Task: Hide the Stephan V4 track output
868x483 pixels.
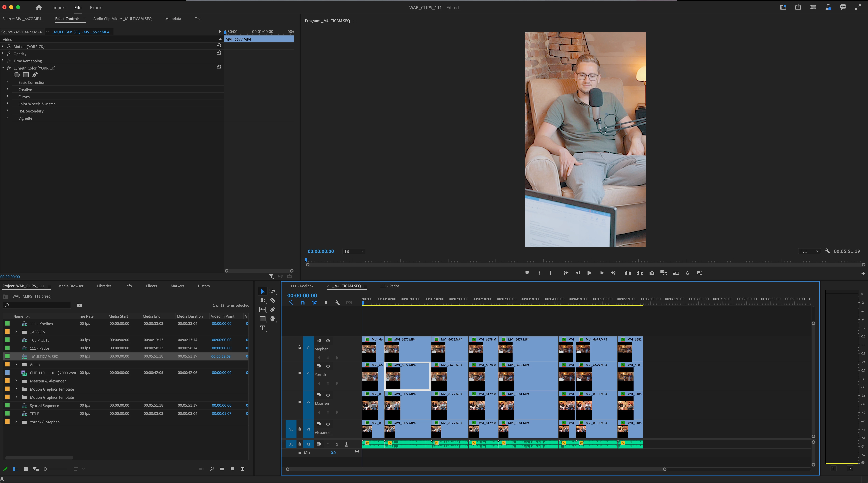Action: [x=328, y=340]
